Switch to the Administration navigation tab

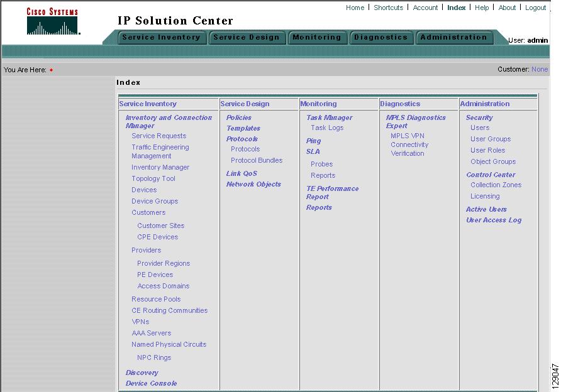453,37
